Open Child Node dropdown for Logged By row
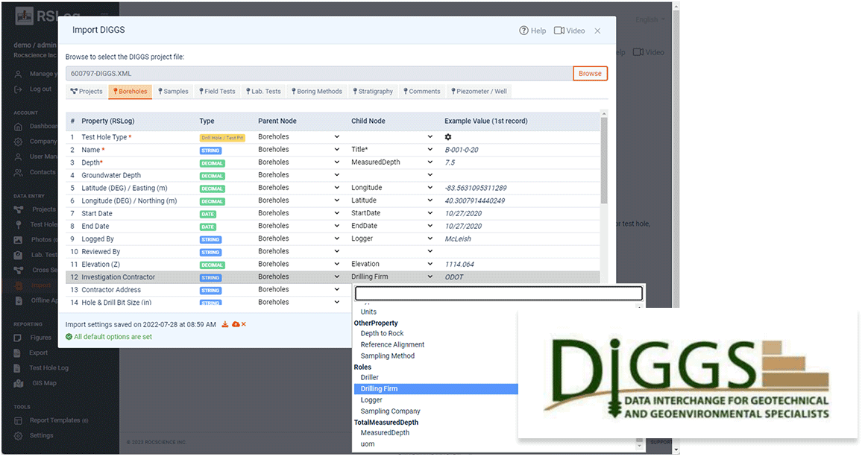 pos(430,238)
